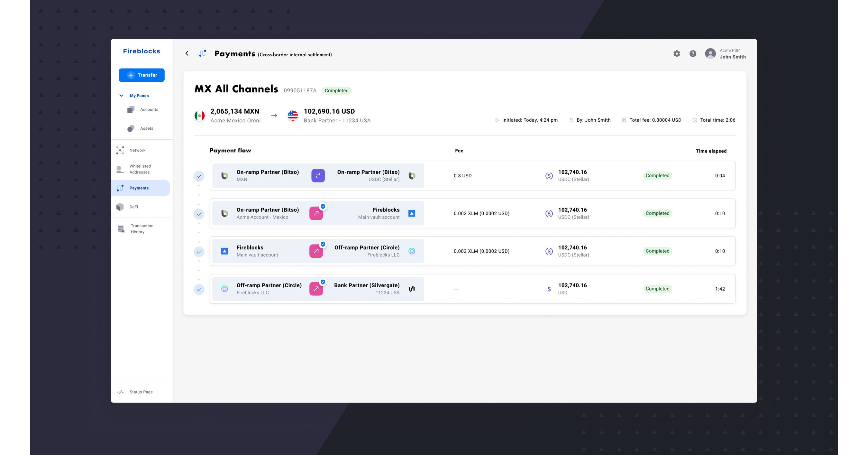This screenshot has height=455, width=868.
Task: Click the help question mark icon
Action: point(693,54)
